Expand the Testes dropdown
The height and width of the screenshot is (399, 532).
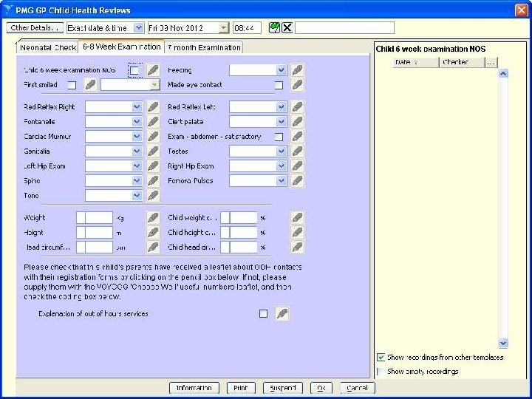[x=281, y=151]
